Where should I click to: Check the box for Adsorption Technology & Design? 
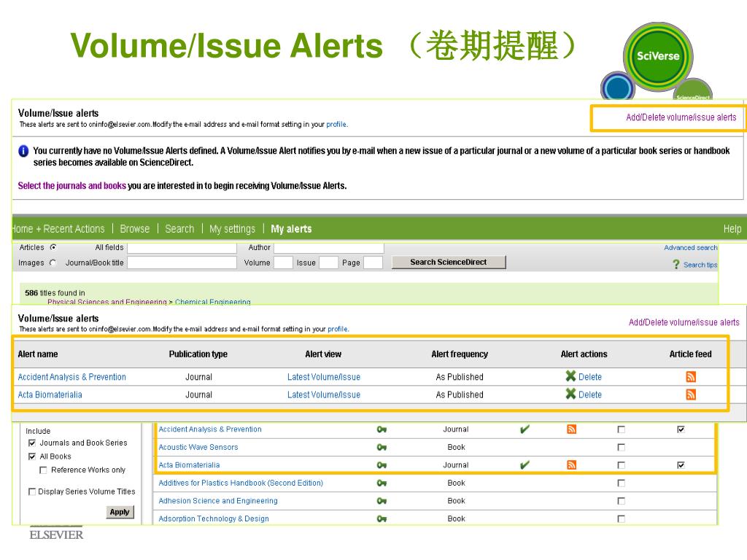point(622,518)
